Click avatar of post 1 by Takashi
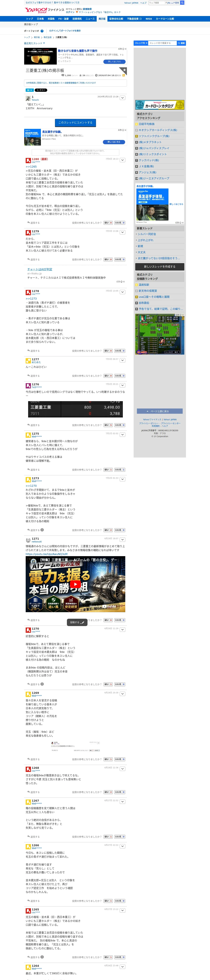 [x=28, y=98]
